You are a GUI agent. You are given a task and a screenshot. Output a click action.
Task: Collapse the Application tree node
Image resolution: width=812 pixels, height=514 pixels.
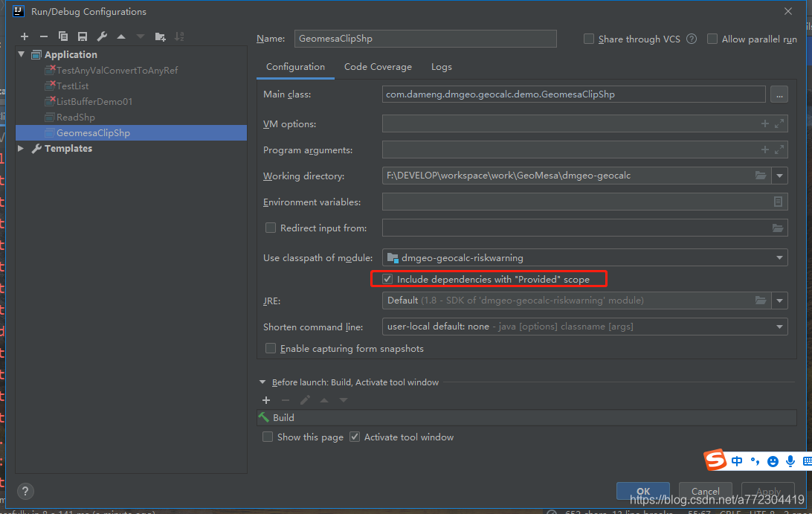[x=20, y=54]
